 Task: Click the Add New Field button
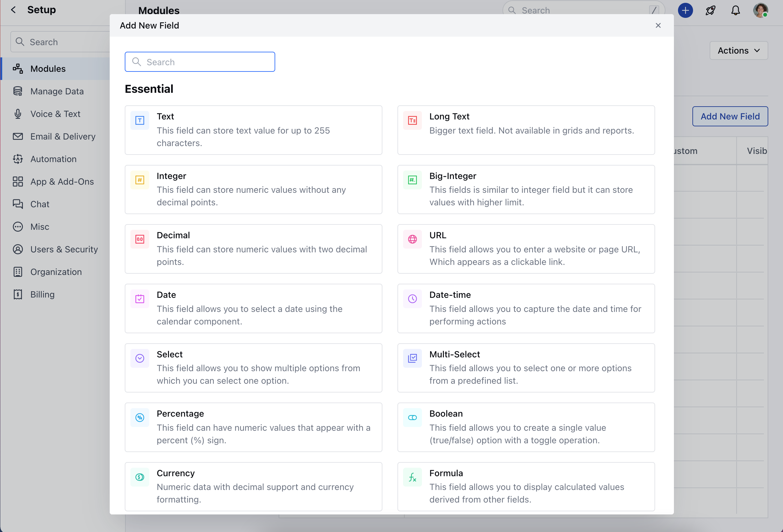(x=730, y=116)
